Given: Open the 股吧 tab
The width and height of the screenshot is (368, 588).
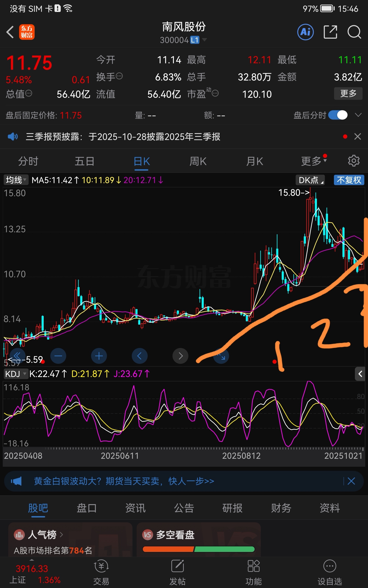Looking at the screenshot, I should point(38,508).
